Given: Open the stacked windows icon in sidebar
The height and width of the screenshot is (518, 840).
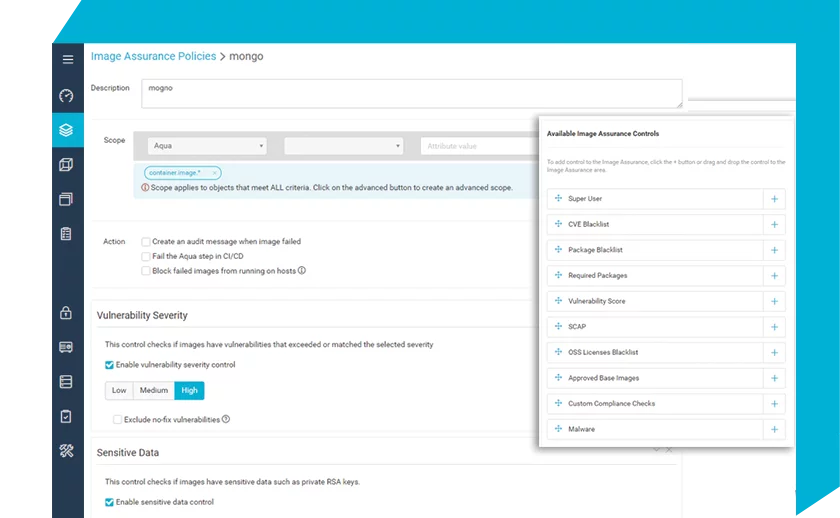Looking at the screenshot, I should pos(66,199).
